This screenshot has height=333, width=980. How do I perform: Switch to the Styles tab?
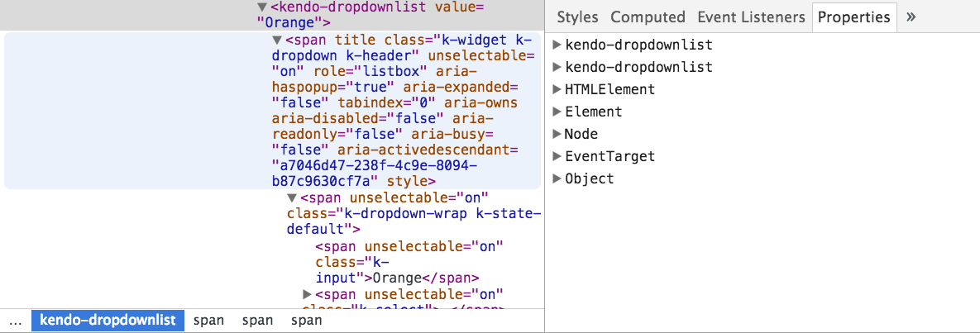(x=577, y=17)
